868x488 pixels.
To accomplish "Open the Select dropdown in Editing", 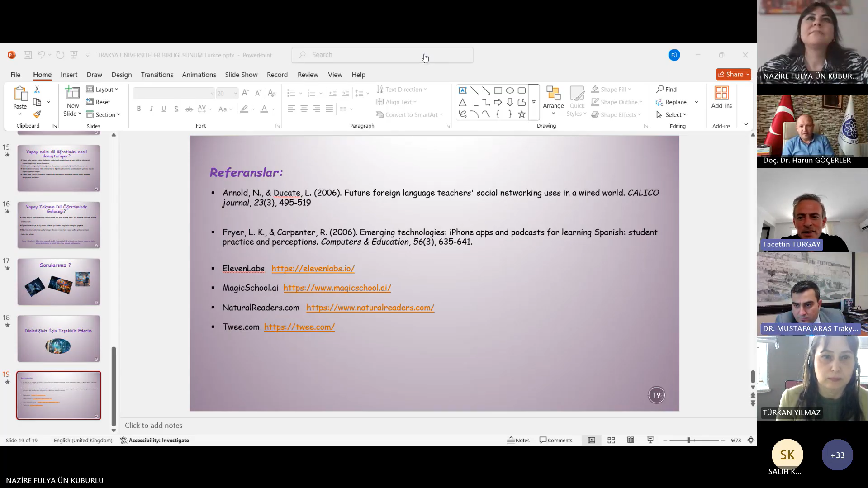I will coord(672,115).
